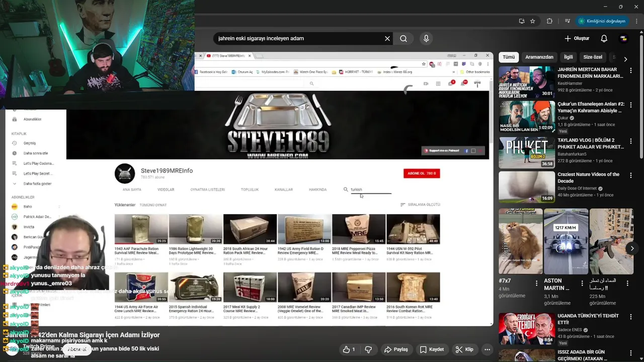Open the notifications bell
The height and width of the screenshot is (362, 644).
[604, 38]
